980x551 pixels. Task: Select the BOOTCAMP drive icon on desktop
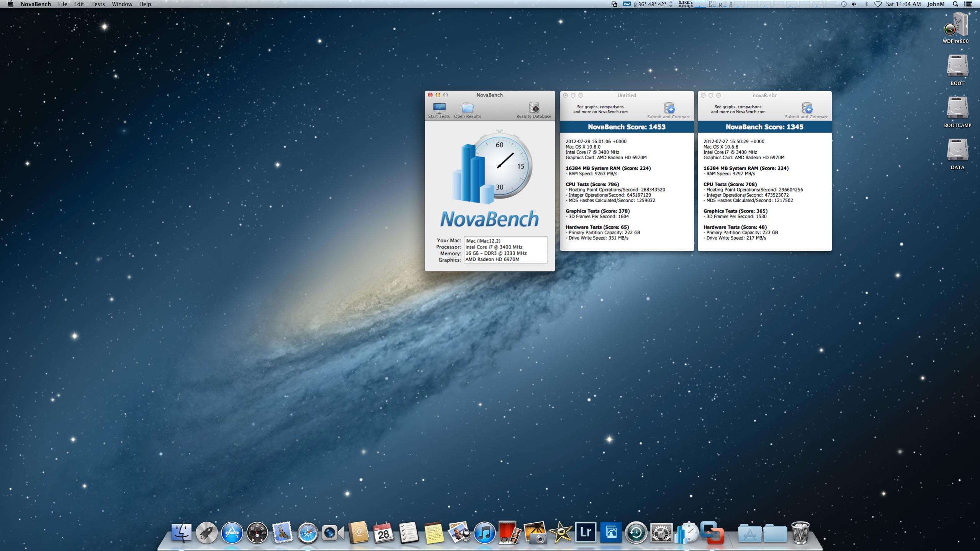point(957,112)
